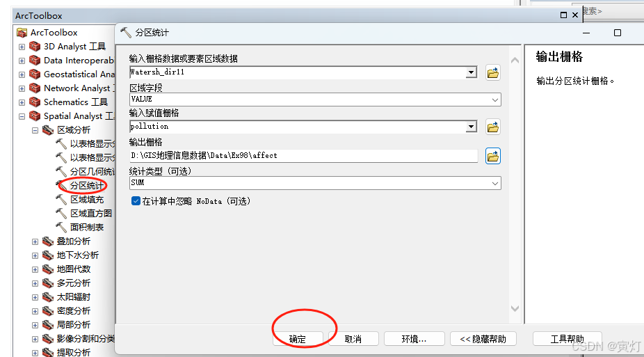Expand the Data Interoperability toolbox node
644x357 pixels.
coord(22,61)
